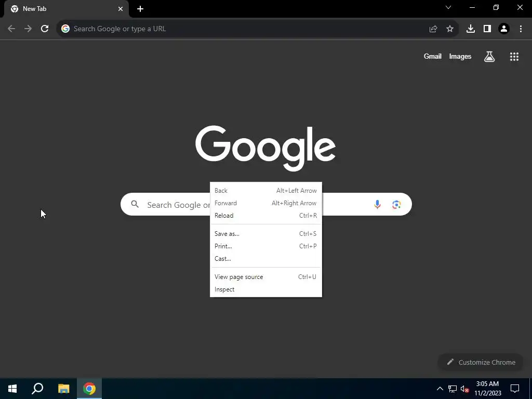The image size is (532, 399).
Task: Open a new tab with plus button
Action: (140, 9)
